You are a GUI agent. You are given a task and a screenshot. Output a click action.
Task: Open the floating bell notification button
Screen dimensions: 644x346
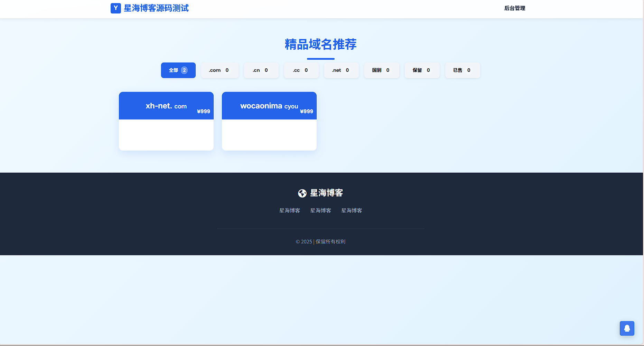pyautogui.click(x=627, y=328)
